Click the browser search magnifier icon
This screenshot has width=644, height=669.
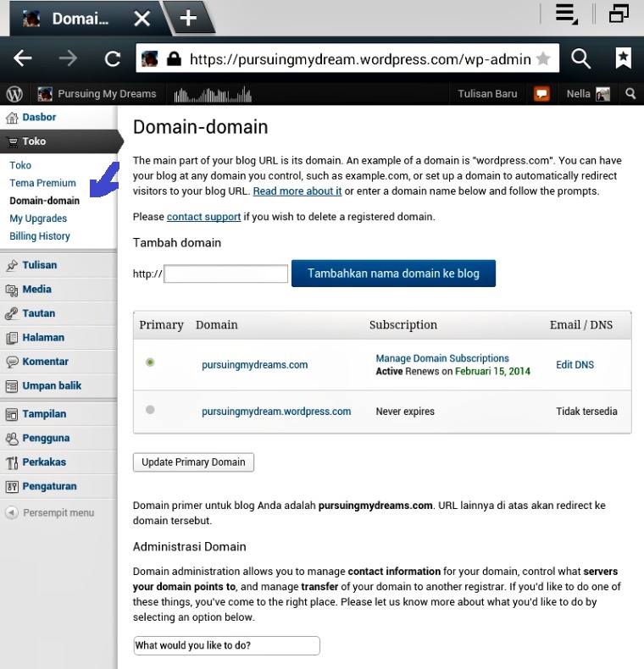(x=580, y=58)
